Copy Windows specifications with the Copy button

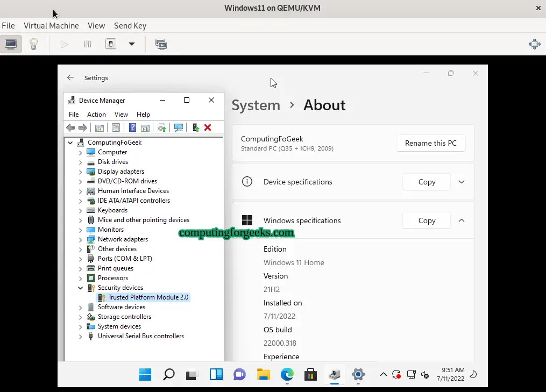[426, 220]
